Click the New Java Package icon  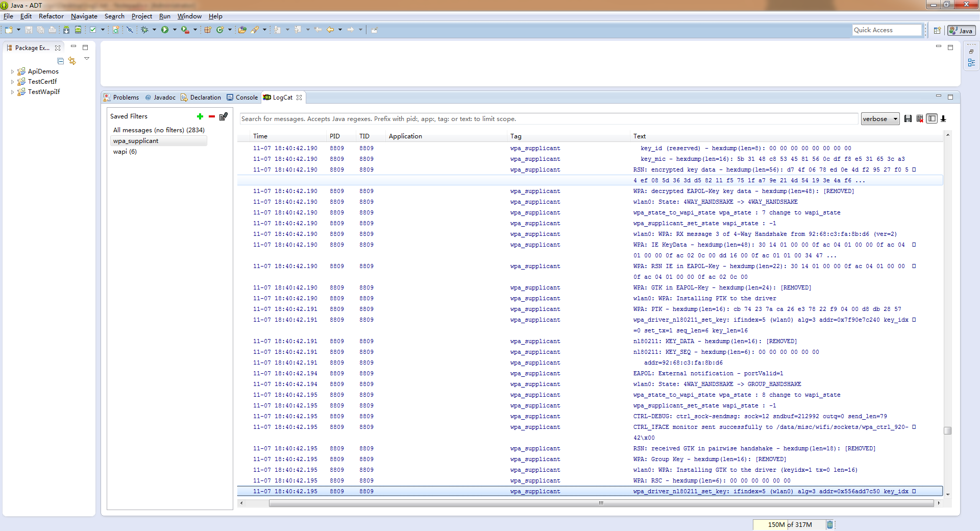(208, 30)
